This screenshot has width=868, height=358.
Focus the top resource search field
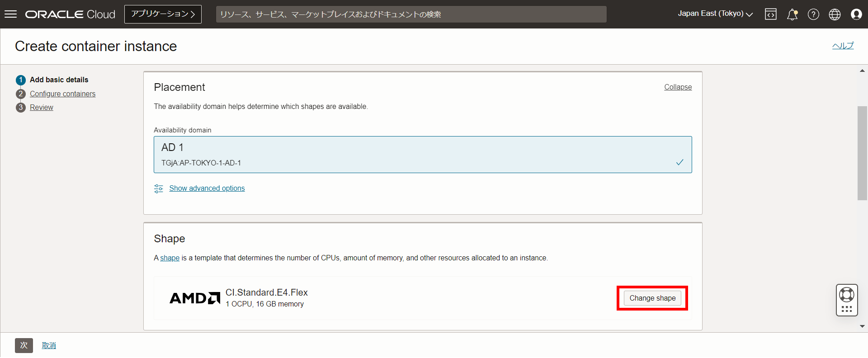pos(411,14)
